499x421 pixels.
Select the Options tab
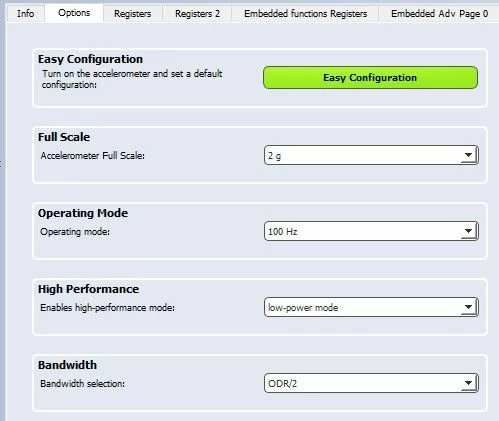point(74,13)
